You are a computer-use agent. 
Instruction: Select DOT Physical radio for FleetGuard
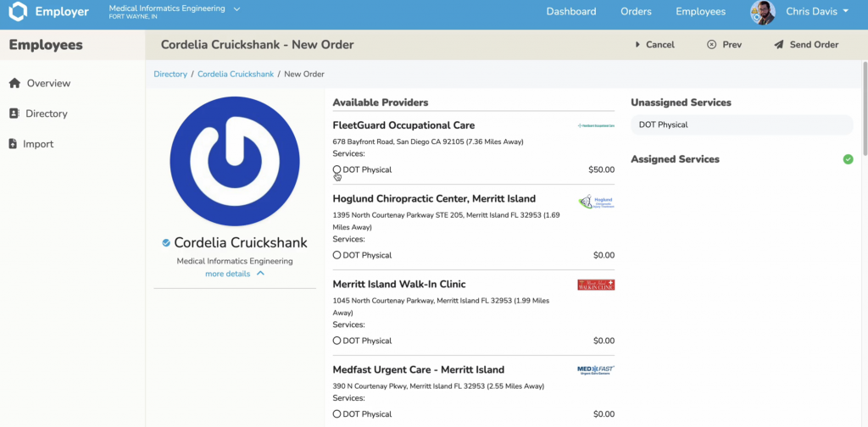tap(337, 169)
